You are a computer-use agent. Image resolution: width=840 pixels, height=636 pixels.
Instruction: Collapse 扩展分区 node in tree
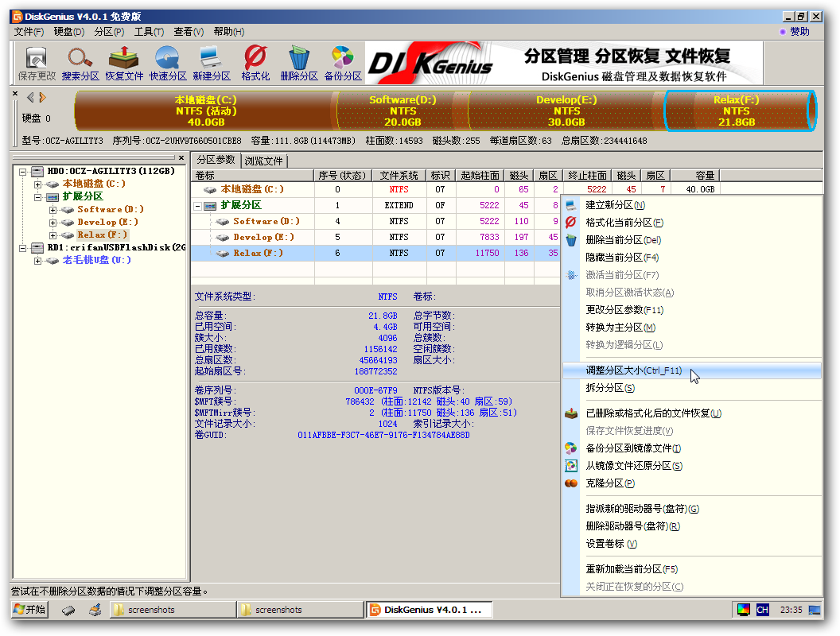pos(37,197)
